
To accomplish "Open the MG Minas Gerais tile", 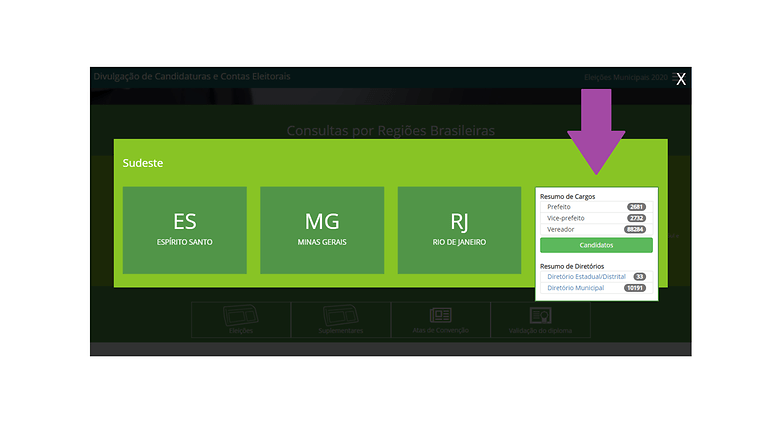I will [x=322, y=230].
